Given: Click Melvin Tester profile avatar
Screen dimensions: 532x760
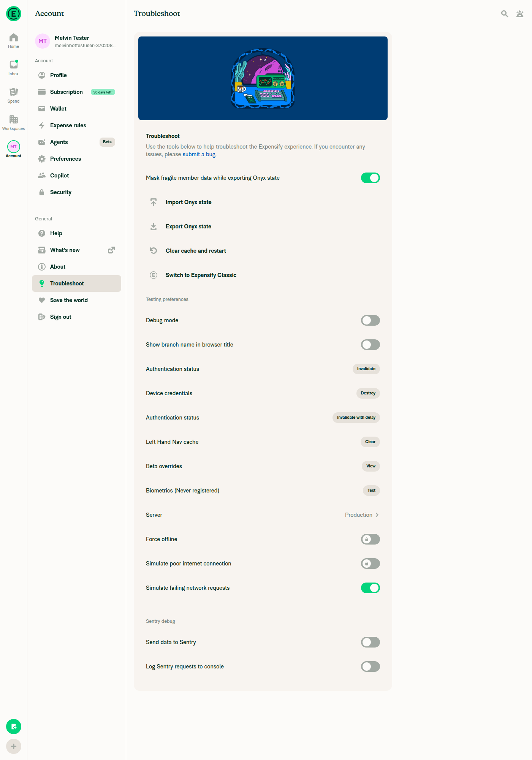Looking at the screenshot, I should click(43, 41).
